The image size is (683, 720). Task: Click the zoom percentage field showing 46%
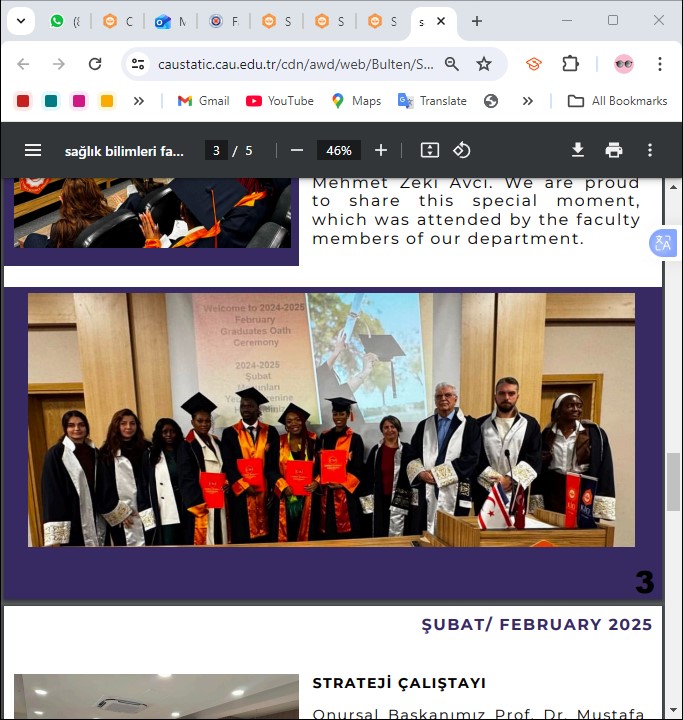pyautogui.click(x=339, y=150)
